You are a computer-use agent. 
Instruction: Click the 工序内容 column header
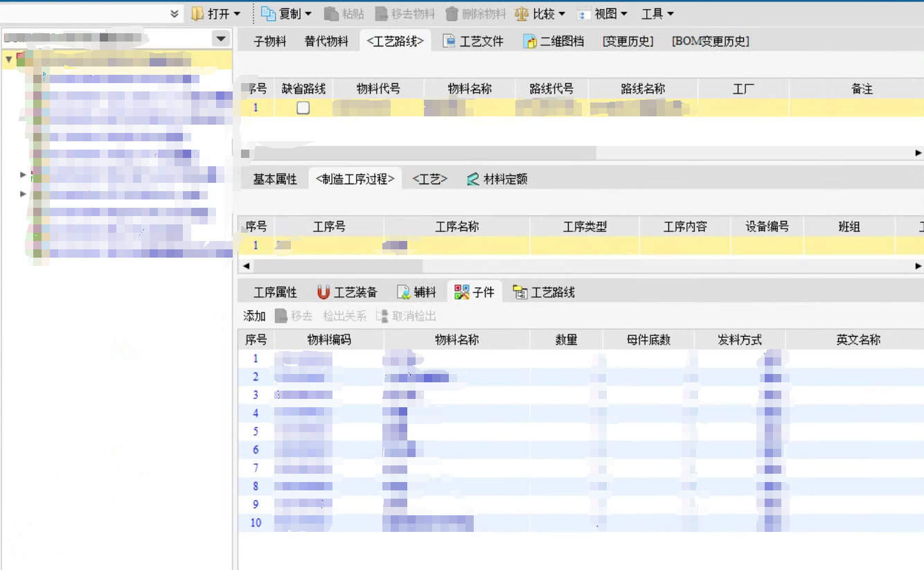pyautogui.click(x=685, y=226)
